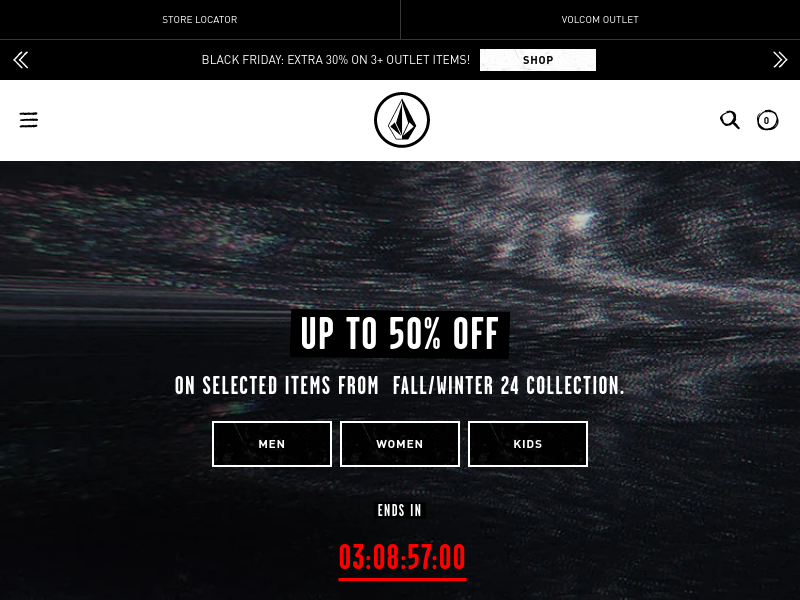
Task: Click the red countdown timer
Action: 402,557
